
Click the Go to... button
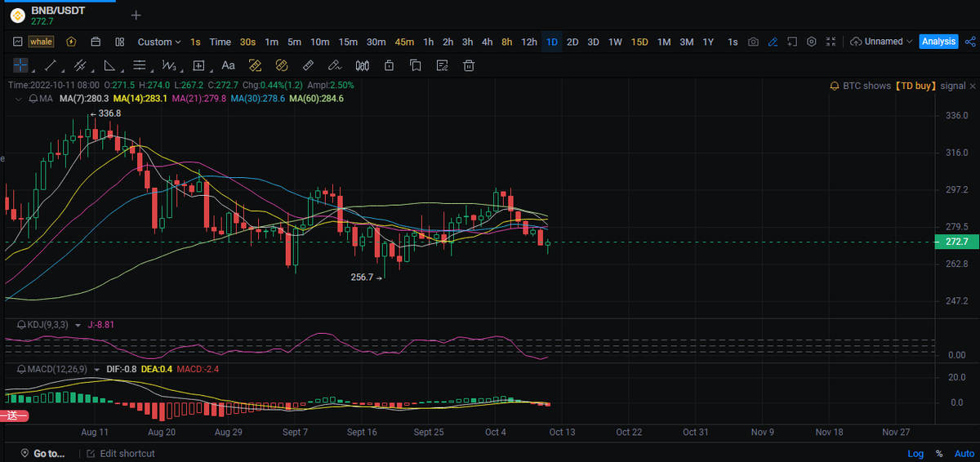pos(42,453)
